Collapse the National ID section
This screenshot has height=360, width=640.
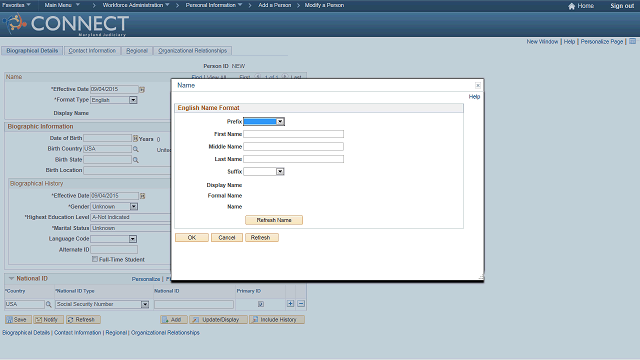click(11, 278)
